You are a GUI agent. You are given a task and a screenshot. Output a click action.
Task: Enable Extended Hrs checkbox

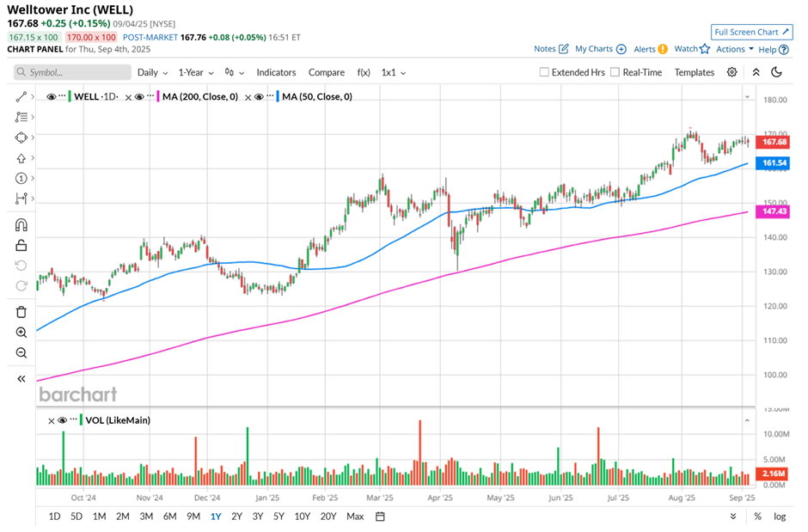coord(544,72)
